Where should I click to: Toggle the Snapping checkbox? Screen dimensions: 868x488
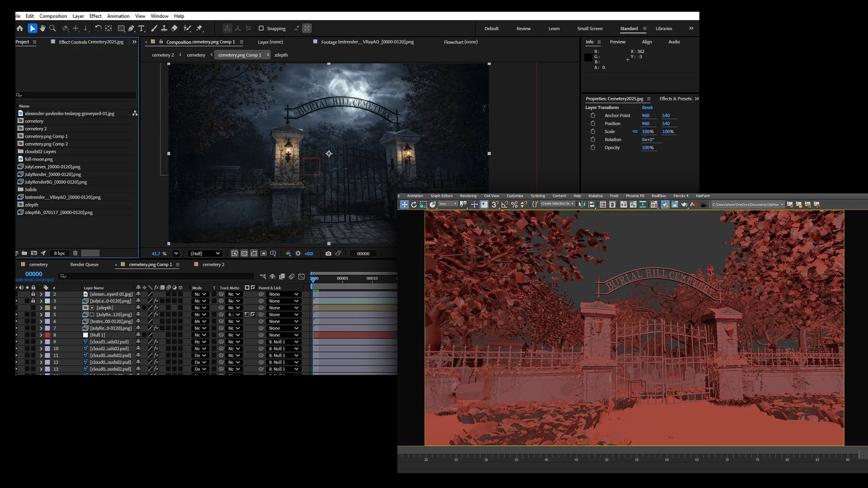point(261,28)
